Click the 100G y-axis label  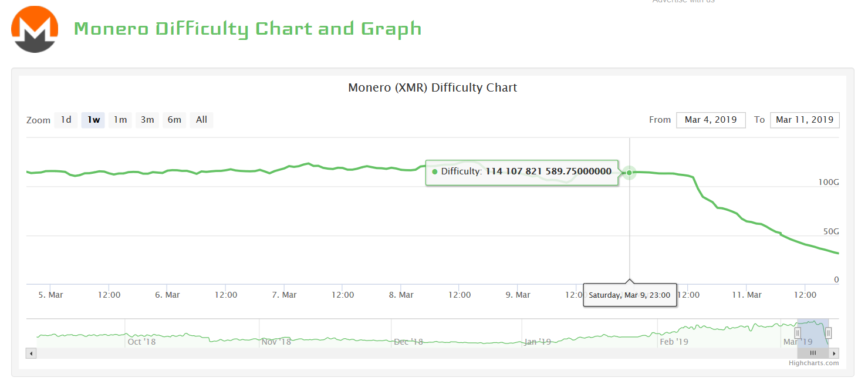tap(829, 182)
